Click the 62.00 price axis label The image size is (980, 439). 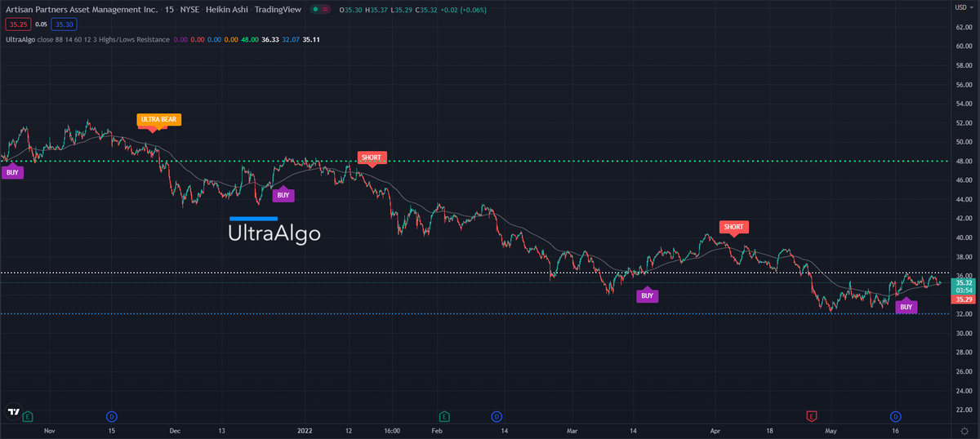[963, 27]
